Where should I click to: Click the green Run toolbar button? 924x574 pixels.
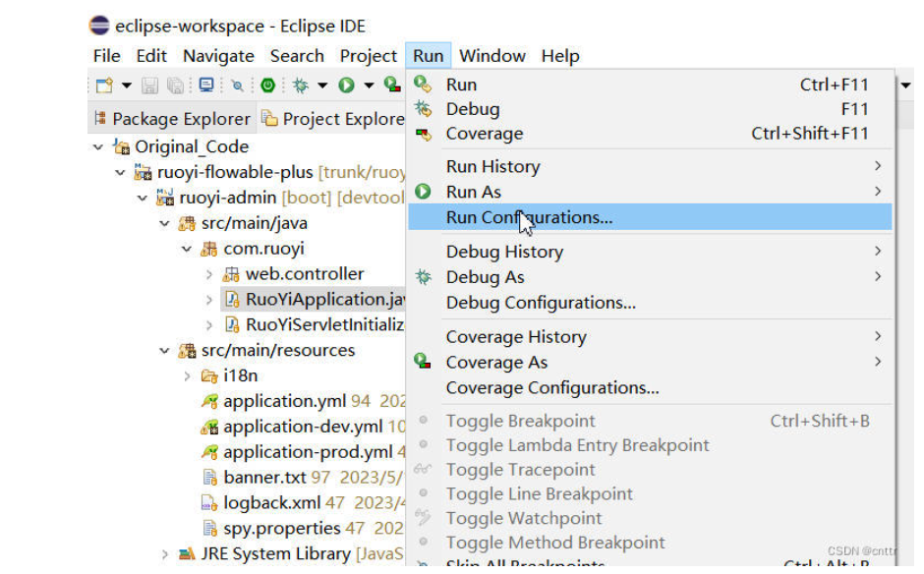click(346, 86)
